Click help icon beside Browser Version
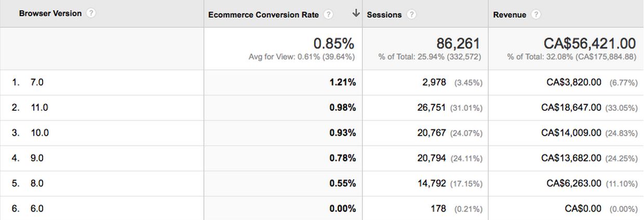The width and height of the screenshot is (644, 220). point(91,14)
